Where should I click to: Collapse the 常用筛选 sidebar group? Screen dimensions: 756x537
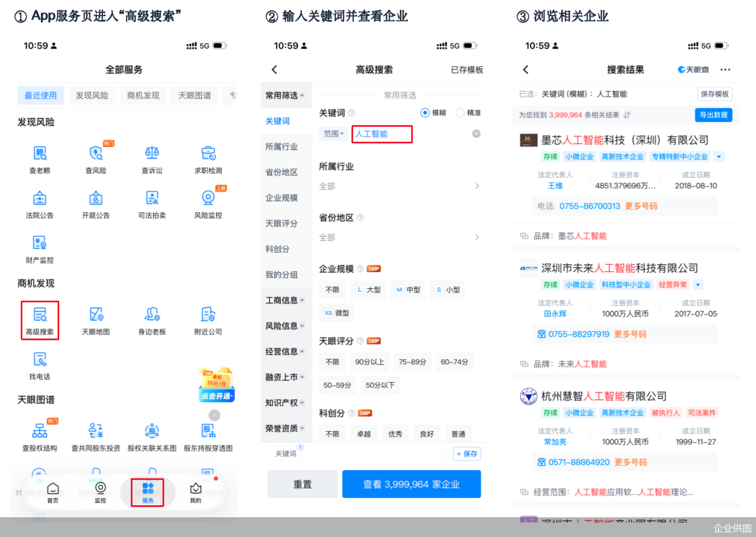[286, 95]
